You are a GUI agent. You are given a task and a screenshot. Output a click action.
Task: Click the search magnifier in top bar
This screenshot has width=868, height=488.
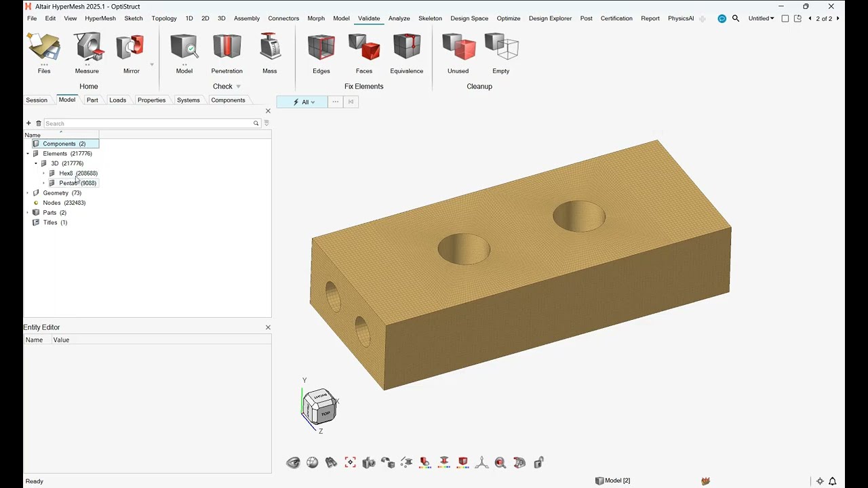click(736, 18)
